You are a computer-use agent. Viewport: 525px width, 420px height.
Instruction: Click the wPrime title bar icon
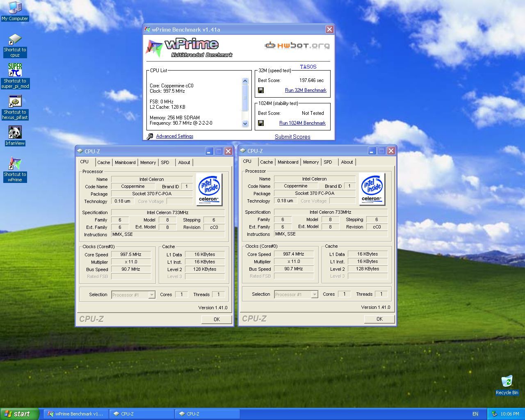147,30
